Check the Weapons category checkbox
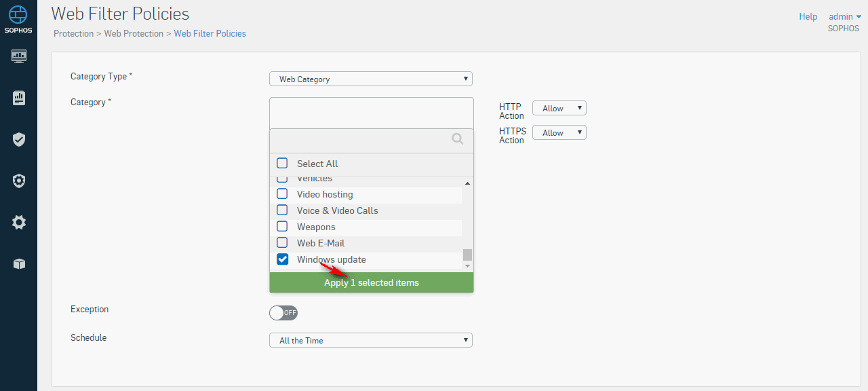The image size is (868, 391). click(x=282, y=227)
